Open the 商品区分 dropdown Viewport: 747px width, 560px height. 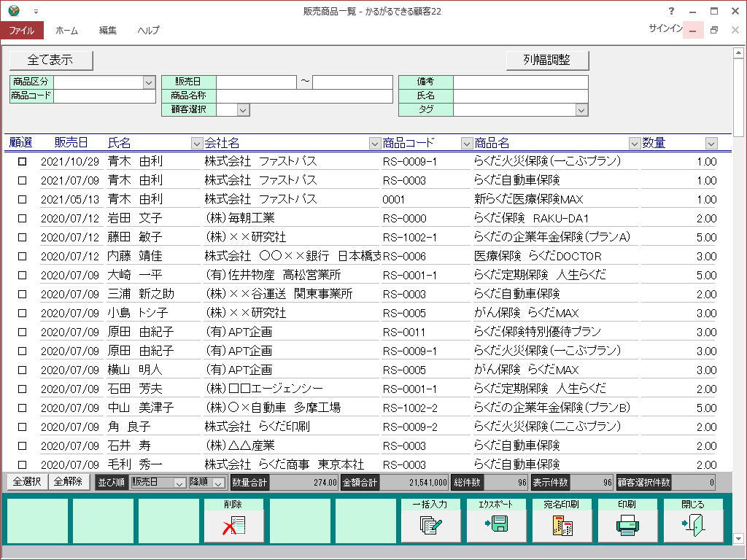pyautogui.click(x=149, y=82)
